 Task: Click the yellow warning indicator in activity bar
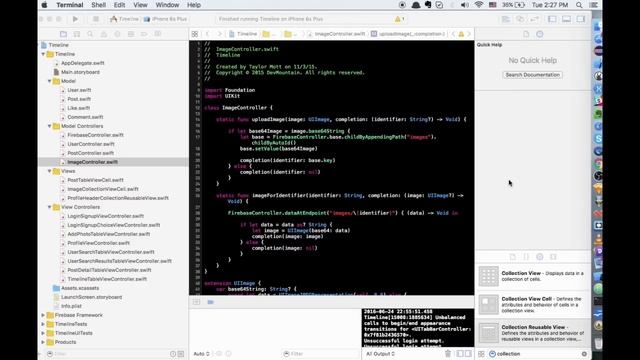point(399,19)
